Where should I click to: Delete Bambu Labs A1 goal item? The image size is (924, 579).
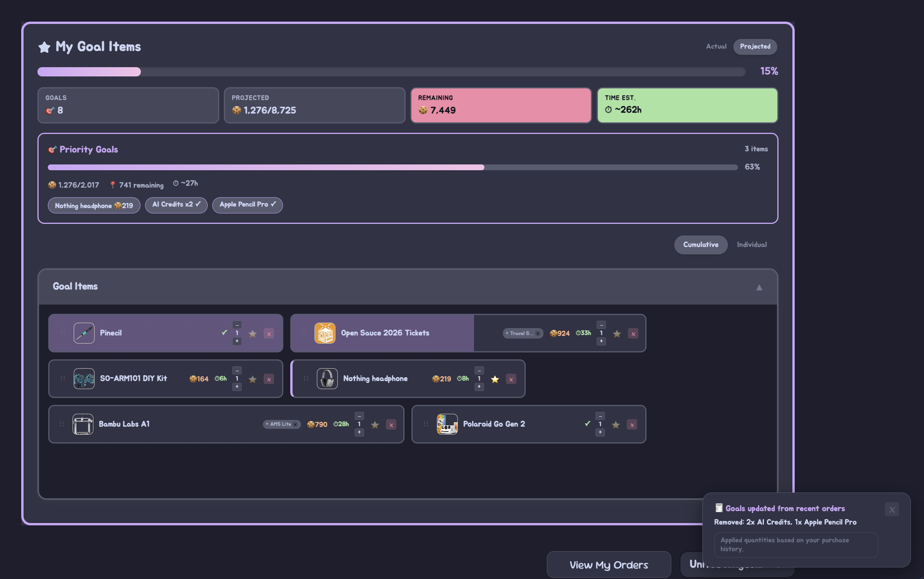391,425
